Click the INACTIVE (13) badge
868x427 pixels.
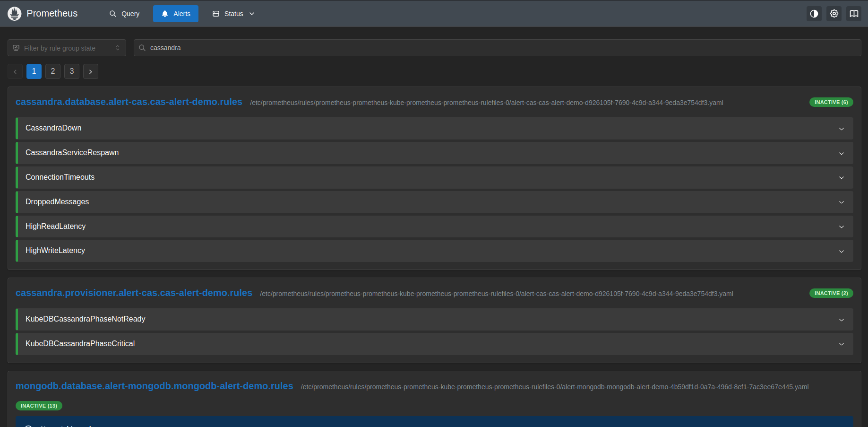click(39, 406)
